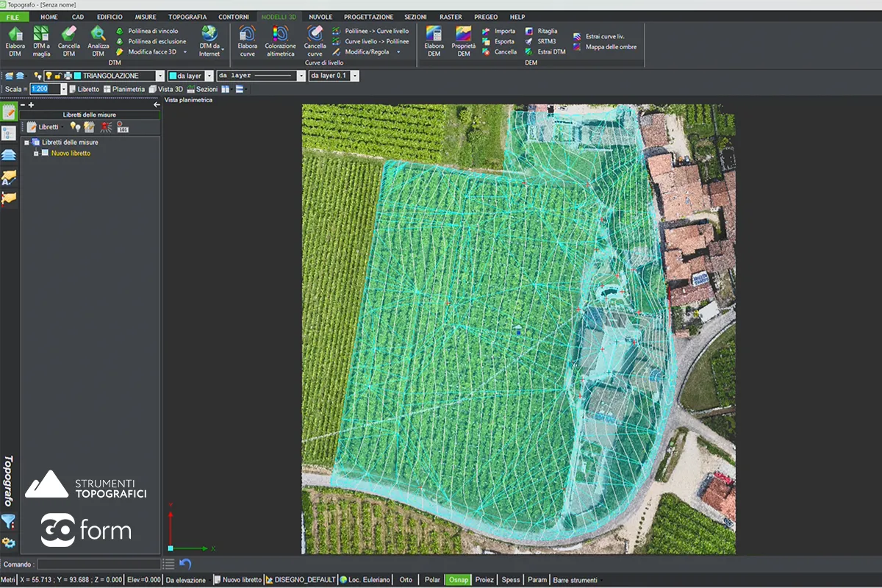Click the 101 numbering icon in Libretti toolbar

[x=123, y=127]
